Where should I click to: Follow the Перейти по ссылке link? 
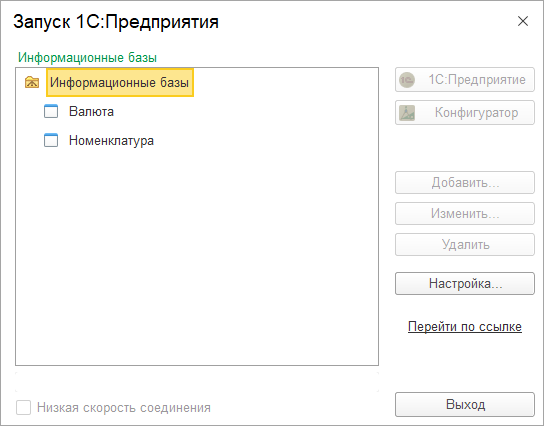pos(465,327)
